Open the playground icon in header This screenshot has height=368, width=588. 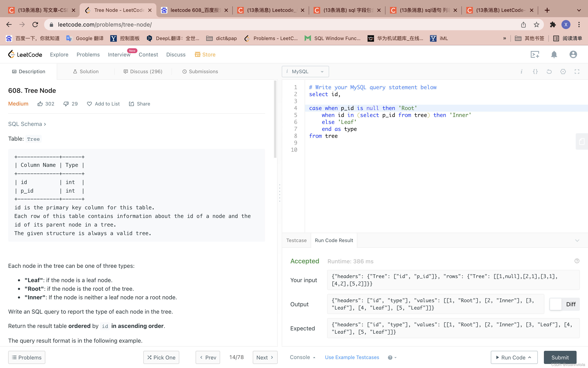click(x=535, y=54)
